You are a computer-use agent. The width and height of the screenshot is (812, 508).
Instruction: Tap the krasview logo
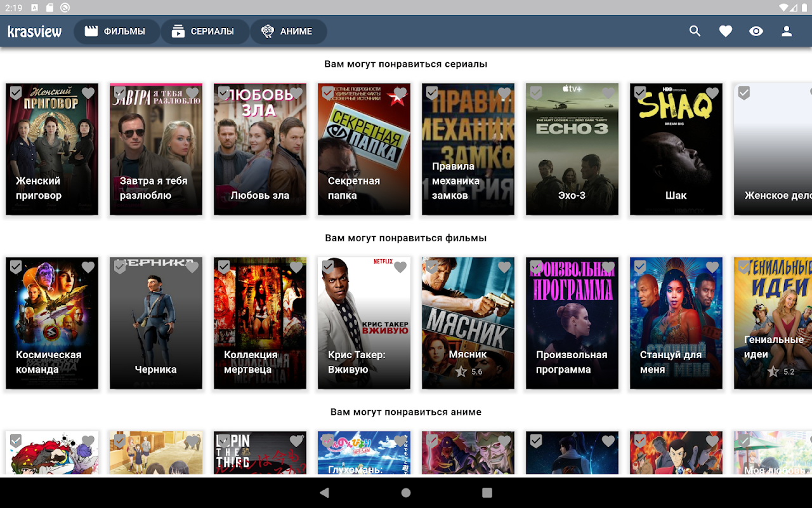pos(35,31)
